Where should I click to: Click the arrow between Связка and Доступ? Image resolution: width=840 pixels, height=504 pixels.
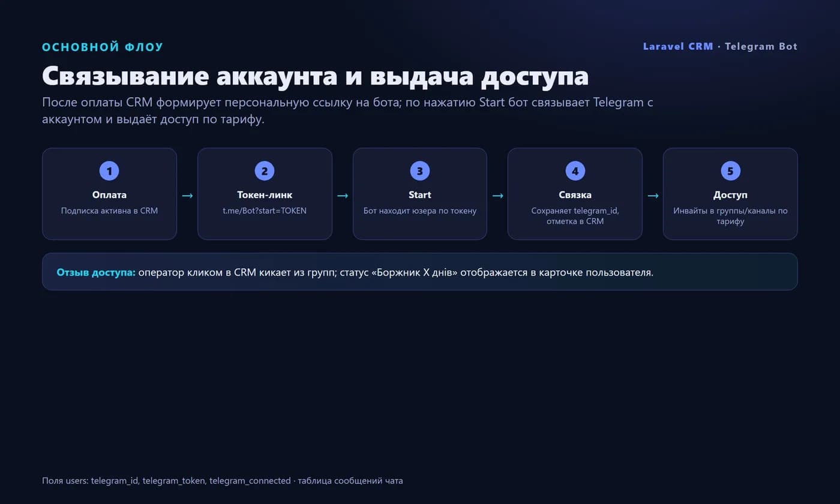point(653,196)
